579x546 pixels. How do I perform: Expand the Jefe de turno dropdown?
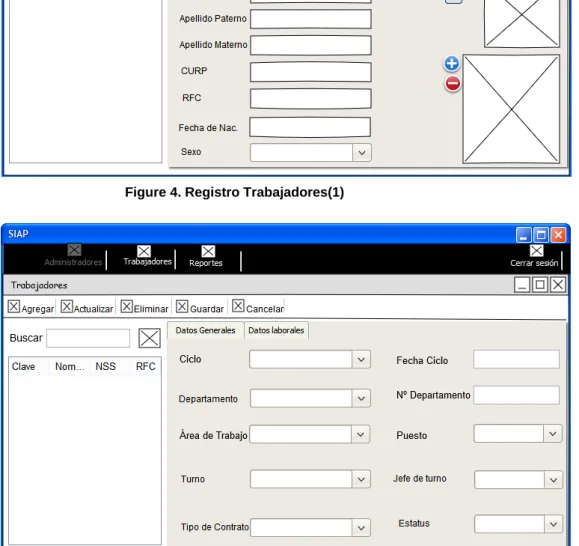553,480
